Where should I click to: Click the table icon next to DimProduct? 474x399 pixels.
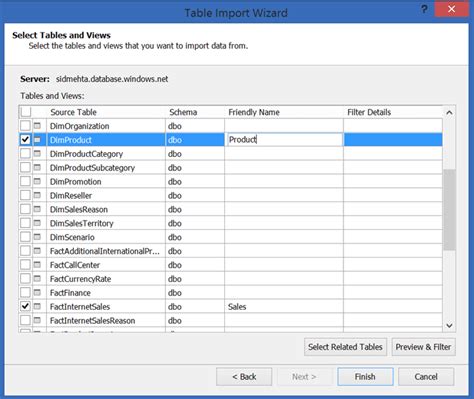[x=37, y=140]
